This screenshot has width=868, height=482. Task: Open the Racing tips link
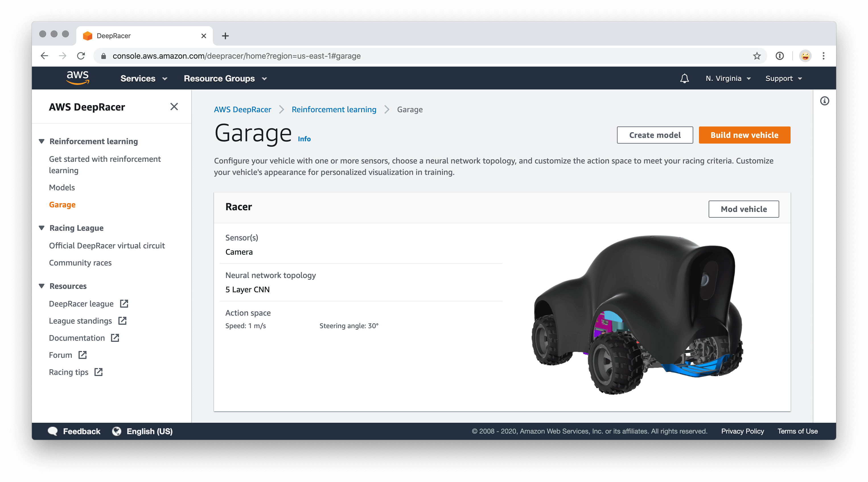click(69, 372)
